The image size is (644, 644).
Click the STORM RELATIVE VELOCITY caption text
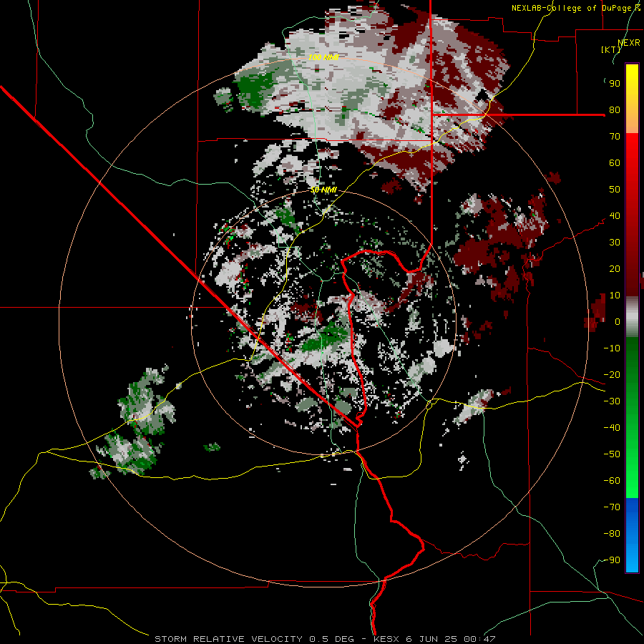tap(229, 639)
